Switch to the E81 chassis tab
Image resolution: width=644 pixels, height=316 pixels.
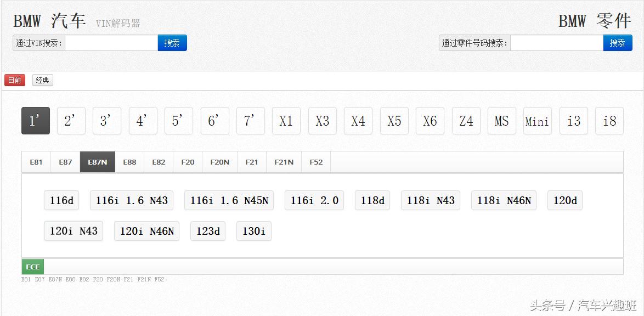(x=36, y=162)
